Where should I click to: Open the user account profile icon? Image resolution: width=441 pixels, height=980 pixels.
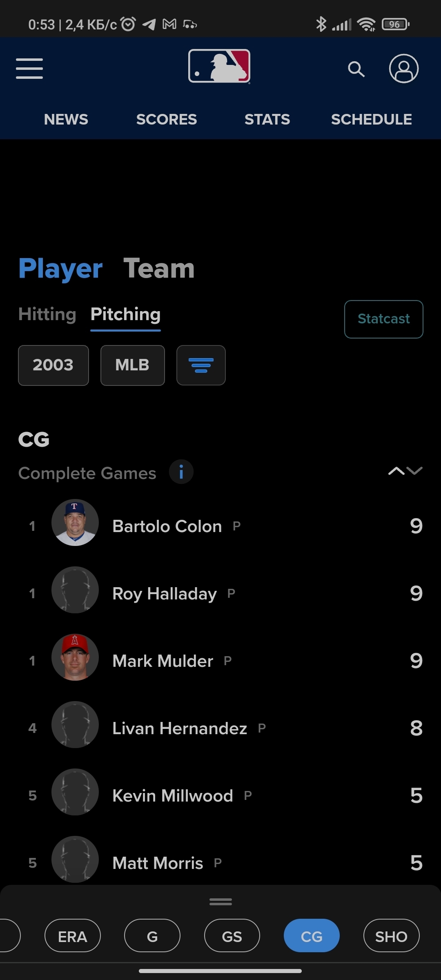tap(403, 69)
